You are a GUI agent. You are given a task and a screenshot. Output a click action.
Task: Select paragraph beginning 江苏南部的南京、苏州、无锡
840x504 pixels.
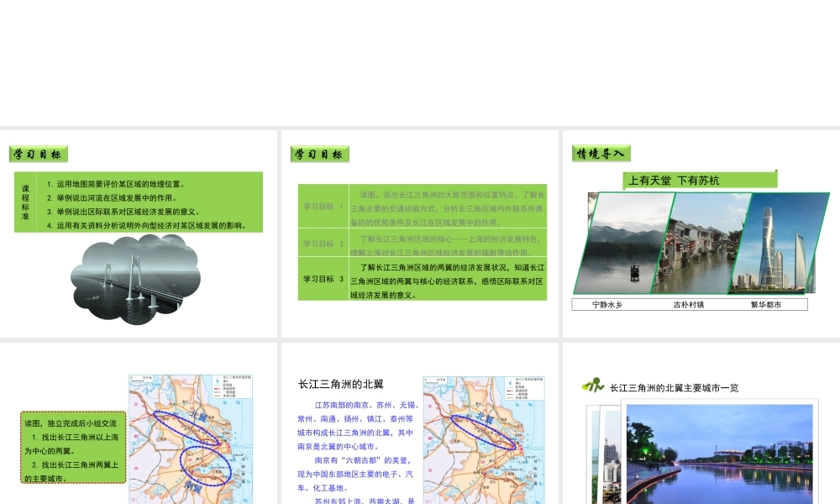coord(356,426)
